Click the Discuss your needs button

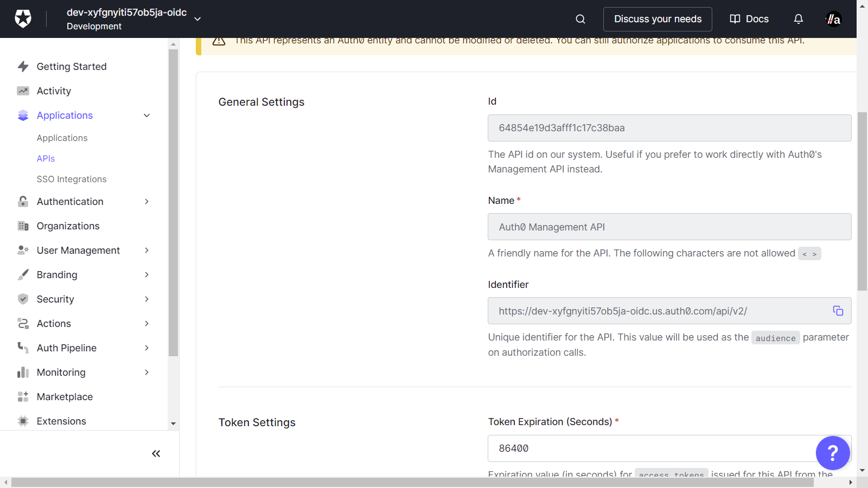(658, 19)
